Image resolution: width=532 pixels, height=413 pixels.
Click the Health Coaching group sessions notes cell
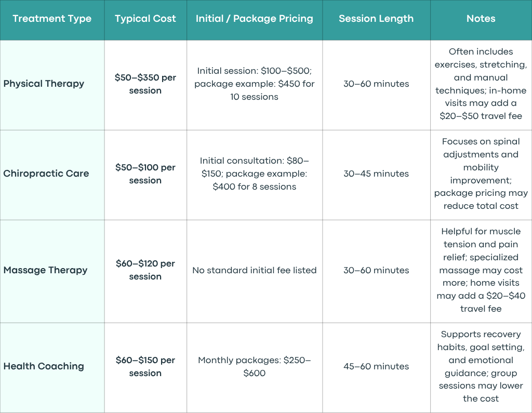click(x=481, y=368)
